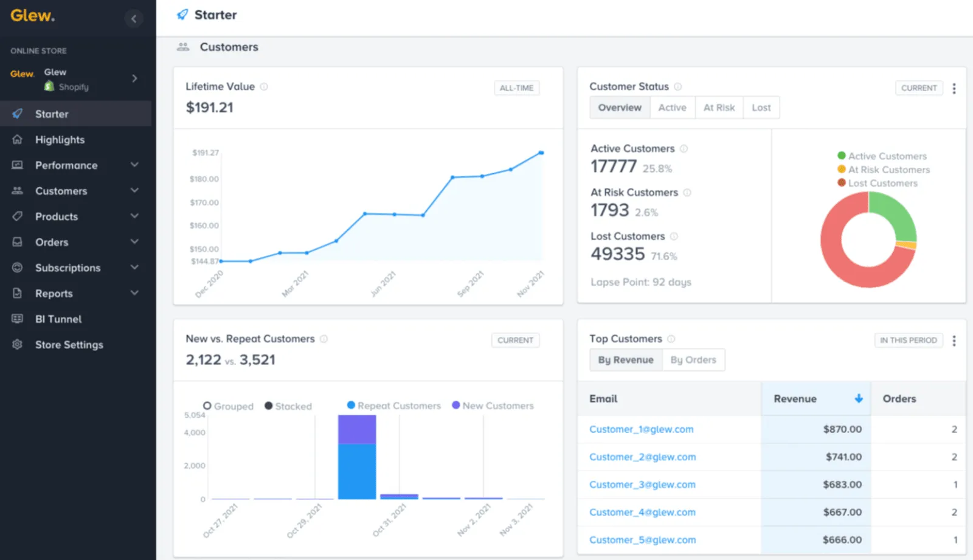Screen dimensions: 973x560
Task: Click Lifetime Value info icon
Action: tap(264, 87)
